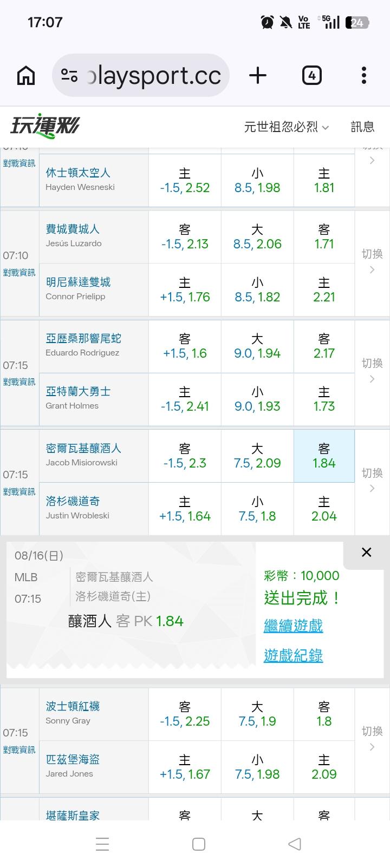
Task: Open the browser three-dot menu
Action: click(364, 76)
